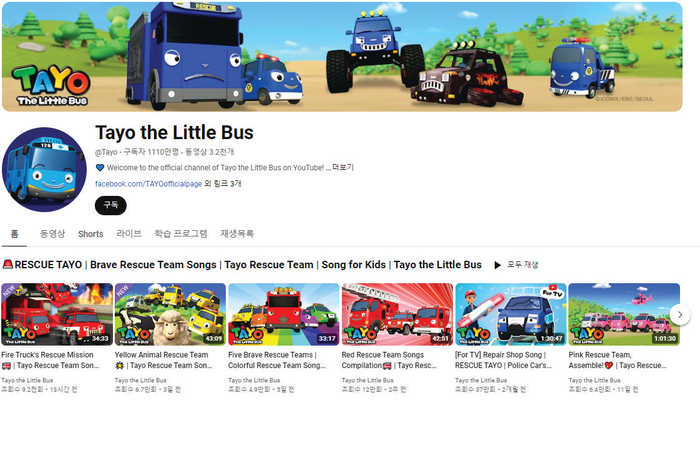Viewport: 700px width, 466px height.
Task: Click the Tayo channel avatar picture
Action: 44,170
